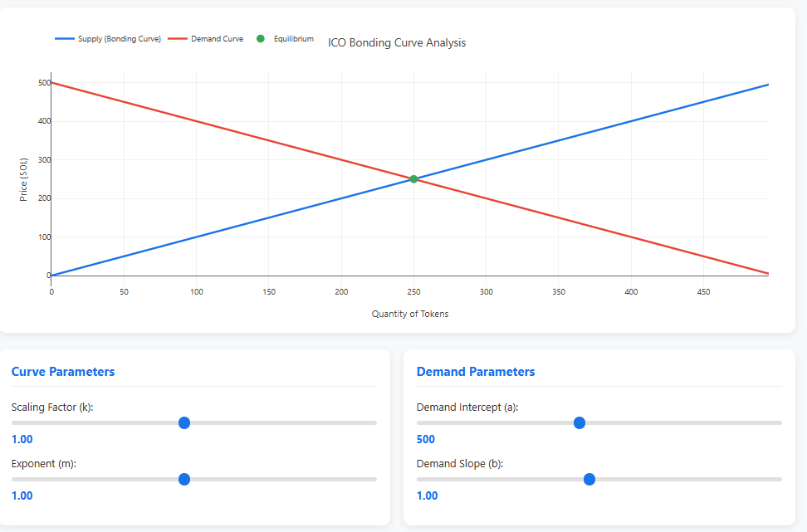Click the Curve Parameters heading
The width and height of the screenshot is (807, 532).
(63, 372)
